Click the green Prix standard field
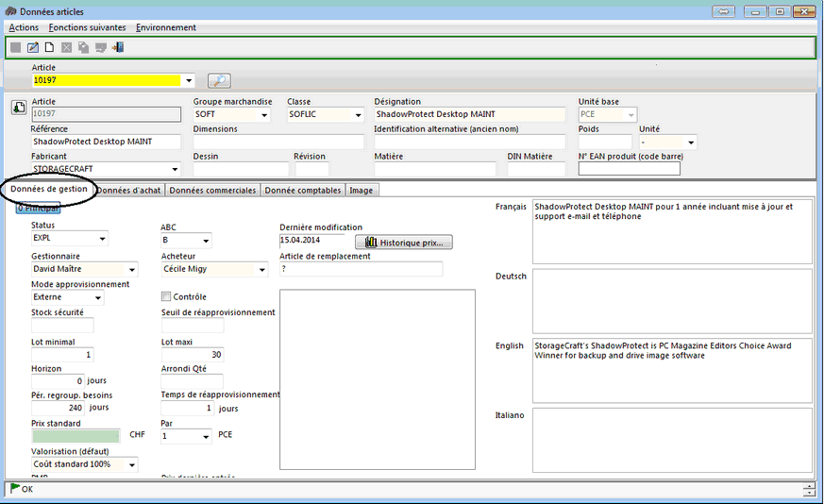The height and width of the screenshot is (504, 824). pyautogui.click(x=76, y=436)
